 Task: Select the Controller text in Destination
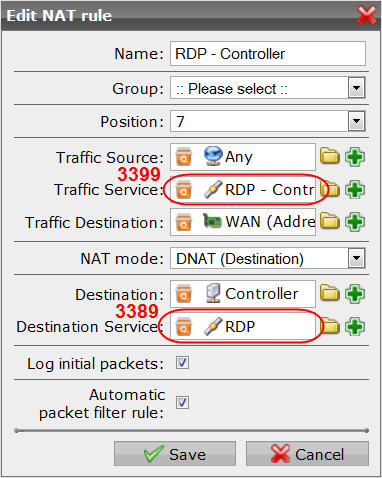(262, 294)
